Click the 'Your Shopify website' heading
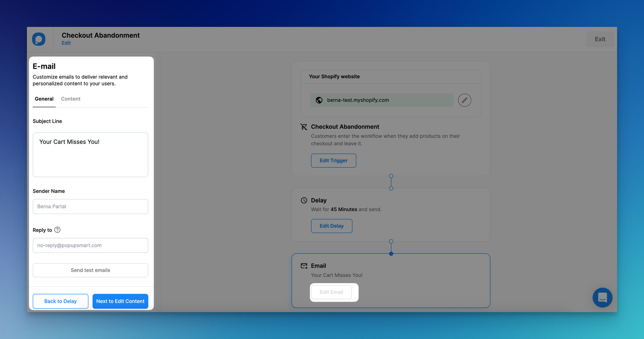 tap(334, 76)
